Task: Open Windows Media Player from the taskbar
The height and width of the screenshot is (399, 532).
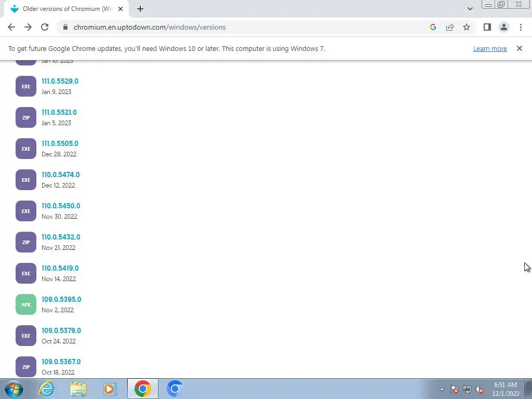Action: [110, 389]
